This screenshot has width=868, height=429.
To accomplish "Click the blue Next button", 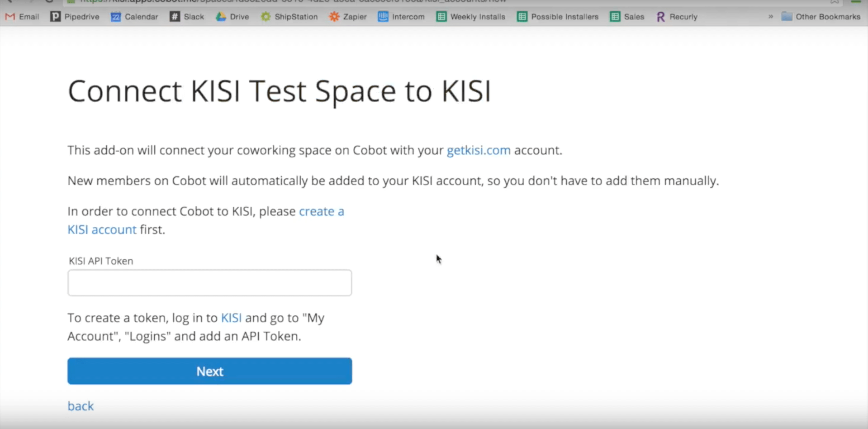I will click(210, 371).
